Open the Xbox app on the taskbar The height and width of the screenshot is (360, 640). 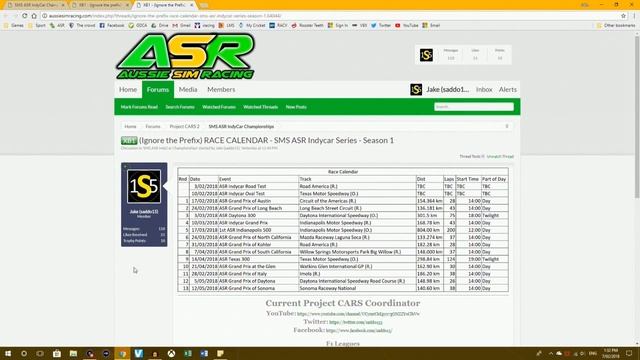pos(171,353)
